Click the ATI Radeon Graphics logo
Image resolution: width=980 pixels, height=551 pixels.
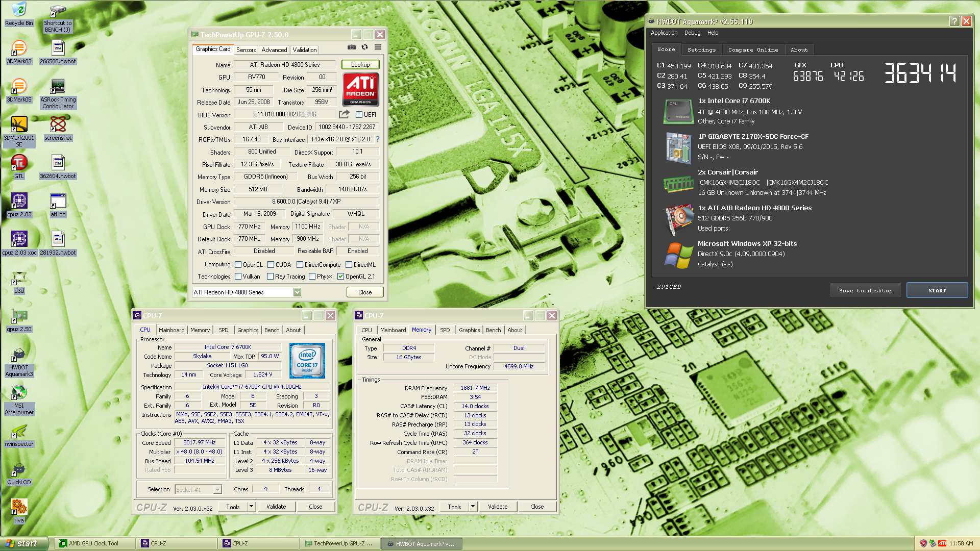[360, 89]
